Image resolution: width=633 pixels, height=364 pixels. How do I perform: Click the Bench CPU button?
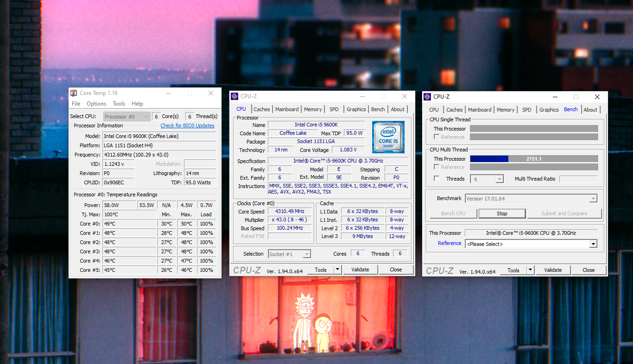pyautogui.click(x=453, y=213)
